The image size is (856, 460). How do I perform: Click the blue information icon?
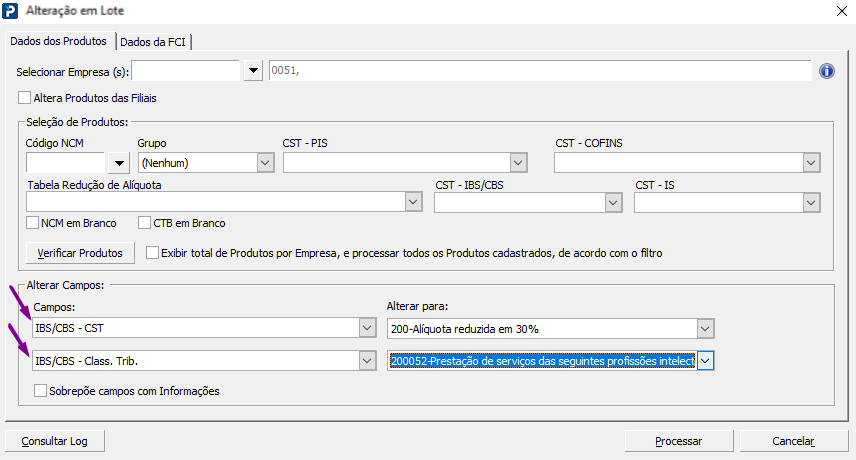827,71
